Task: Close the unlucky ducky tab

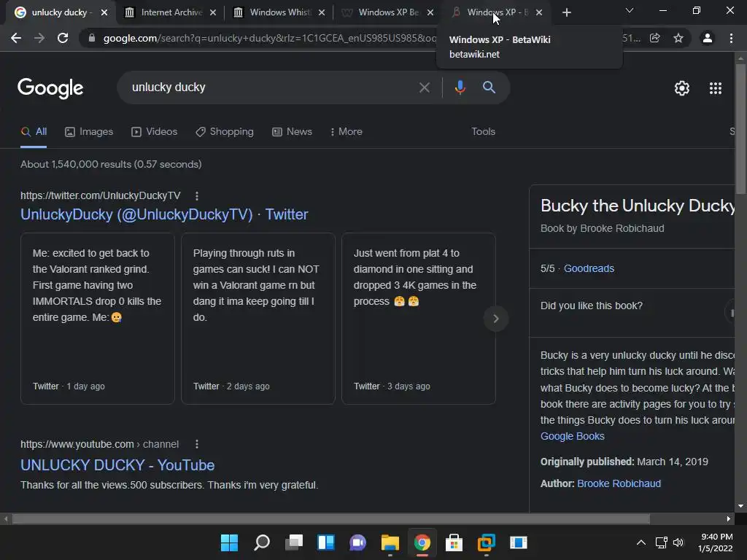Action: pyautogui.click(x=104, y=12)
